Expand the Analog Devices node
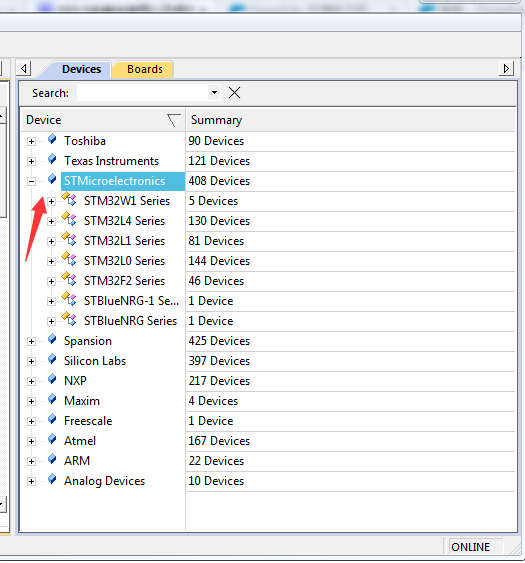Image resolution: width=525 pixels, height=563 pixels. (x=31, y=481)
